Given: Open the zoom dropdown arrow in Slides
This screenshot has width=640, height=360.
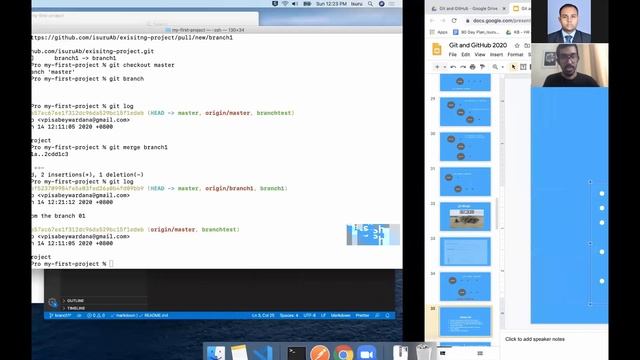Looking at the screenshot, I should click(x=502, y=67).
